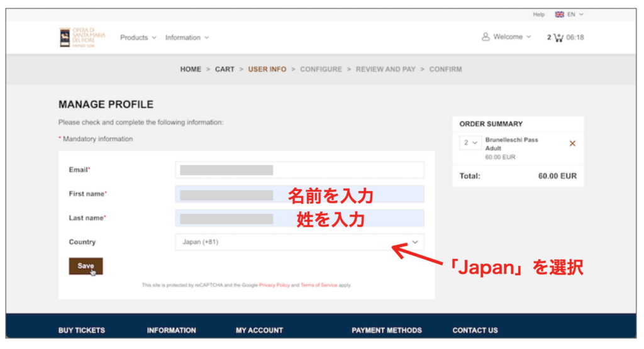The height and width of the screenshot is (349, 644).
Task: Open the Terms of Service link
Action: (319, 285)
